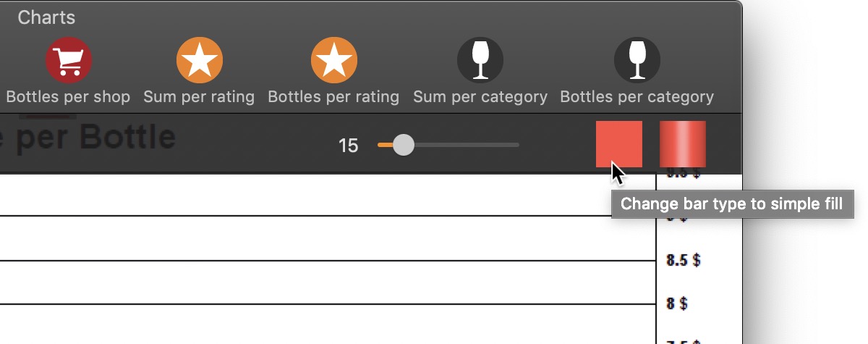This screenshot has height=344, width=868.
Task: Select the Sum per rating star icon
Action: 200,60
